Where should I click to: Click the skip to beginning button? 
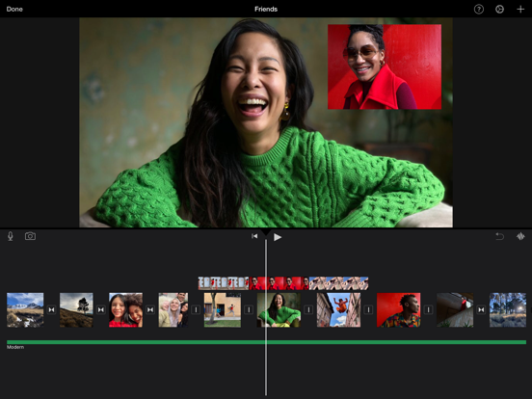254,236
